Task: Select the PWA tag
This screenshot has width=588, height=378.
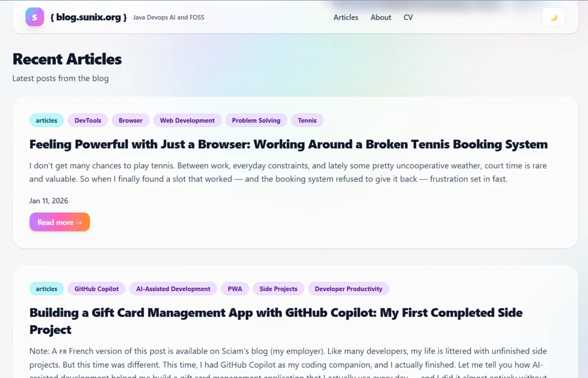Action: click(235, 289)
